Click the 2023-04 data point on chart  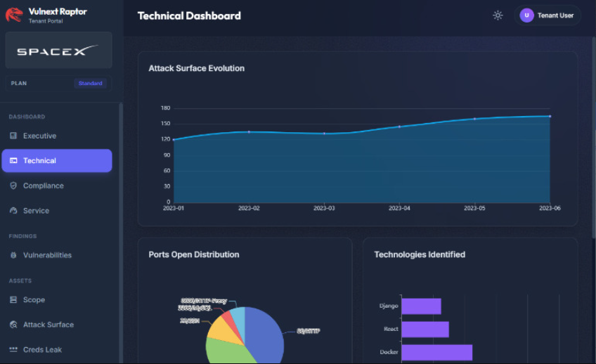coord(399,126)
